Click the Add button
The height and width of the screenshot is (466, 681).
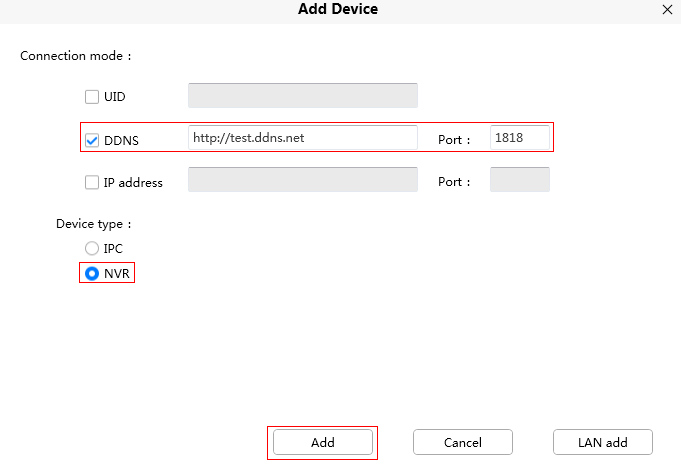point(323,442)
